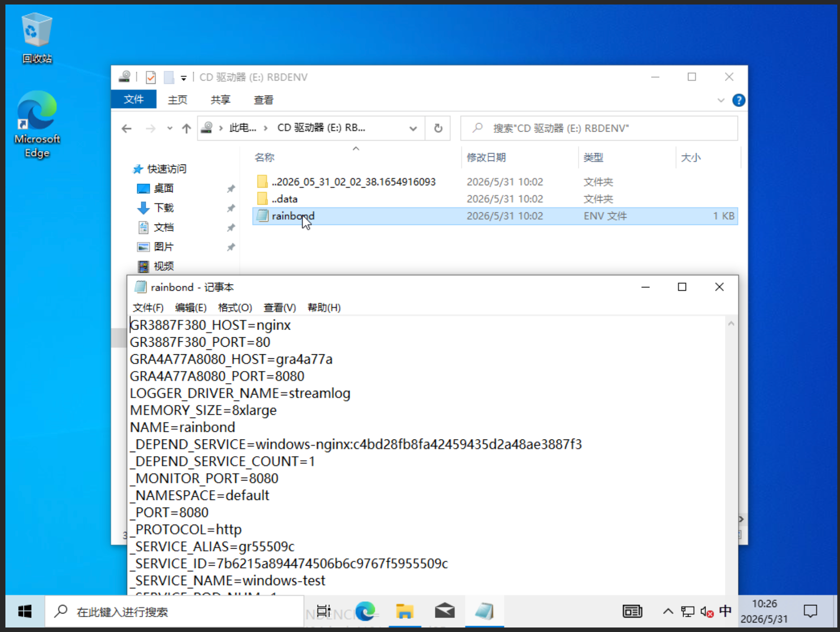Screen dimensions: 840x632
Task: Click the 此电... breadcrumb in address bar
Action: click(243, 128)
